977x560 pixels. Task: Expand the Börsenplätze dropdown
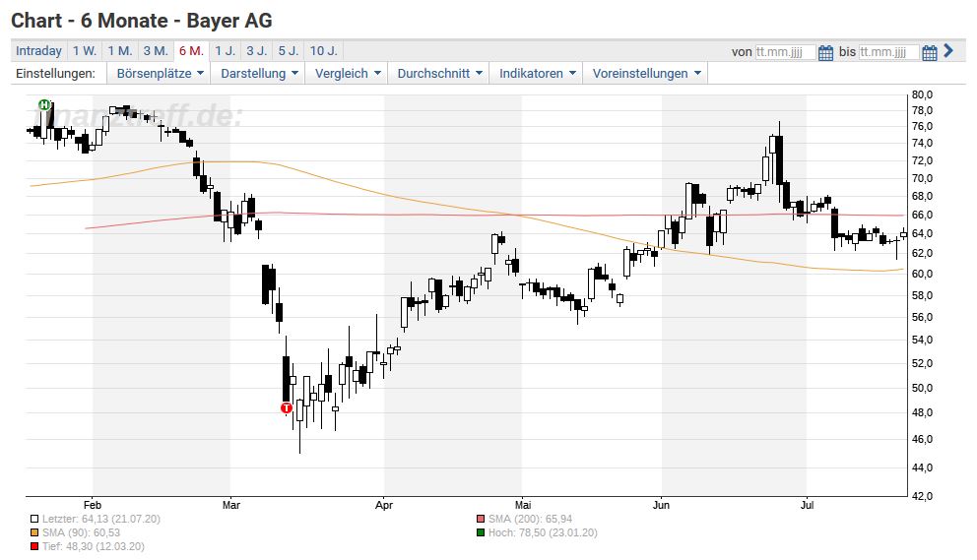(161, 74)
